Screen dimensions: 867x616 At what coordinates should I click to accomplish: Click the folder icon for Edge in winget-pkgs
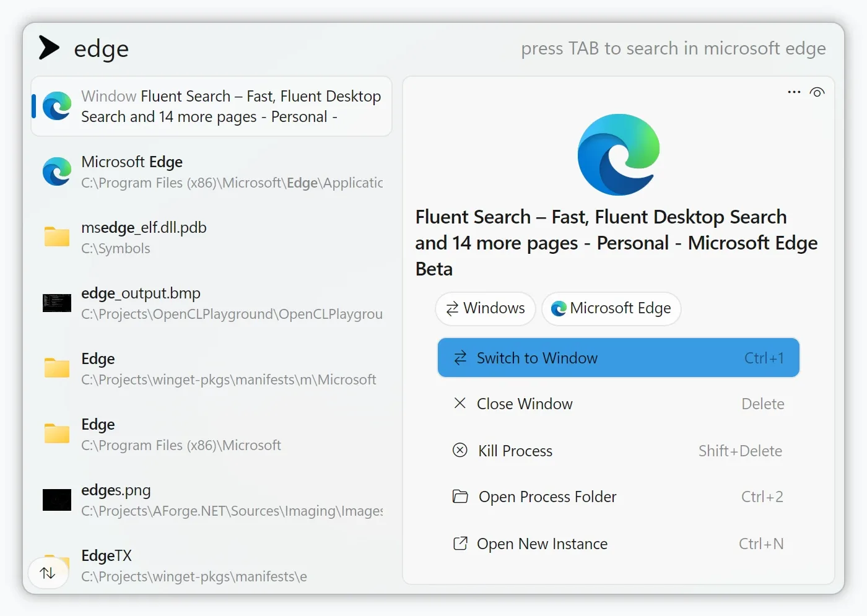(x=57, y=368)
